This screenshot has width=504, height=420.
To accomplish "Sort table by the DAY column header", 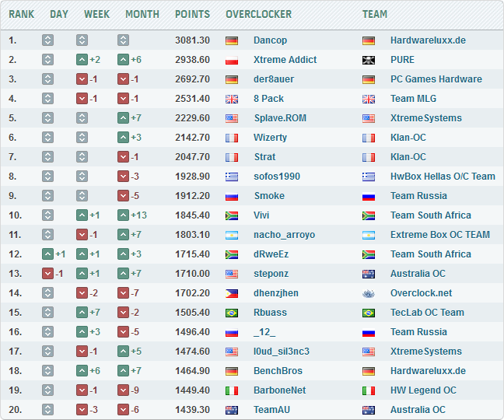I will click(59, 14).
